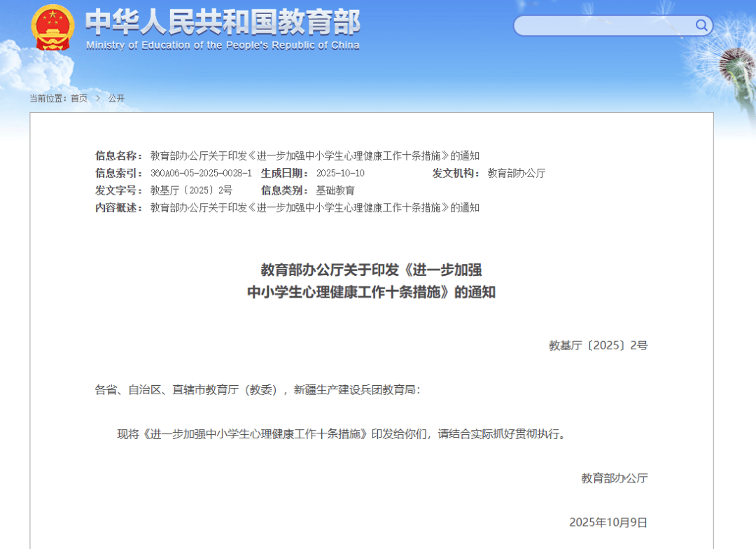Click the bold document heading's first line
Viewport: 756px width, 549px height.
(x=371, y=270)
